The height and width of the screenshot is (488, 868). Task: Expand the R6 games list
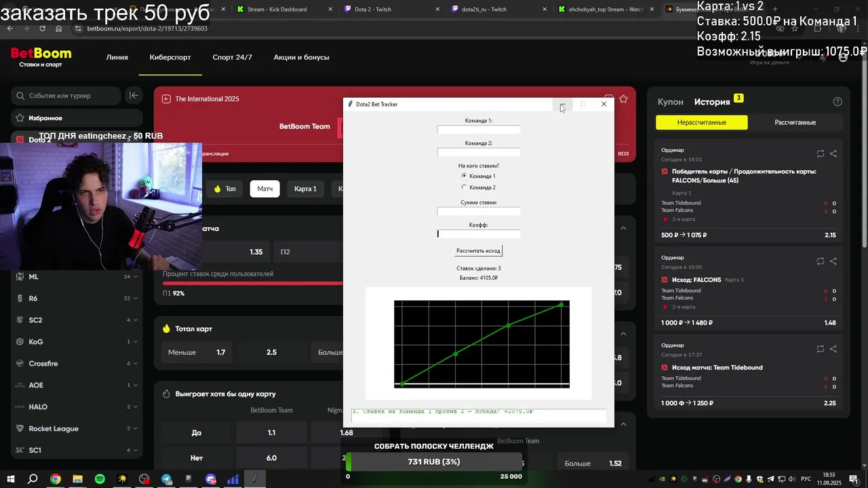click(x=136, y=298)
